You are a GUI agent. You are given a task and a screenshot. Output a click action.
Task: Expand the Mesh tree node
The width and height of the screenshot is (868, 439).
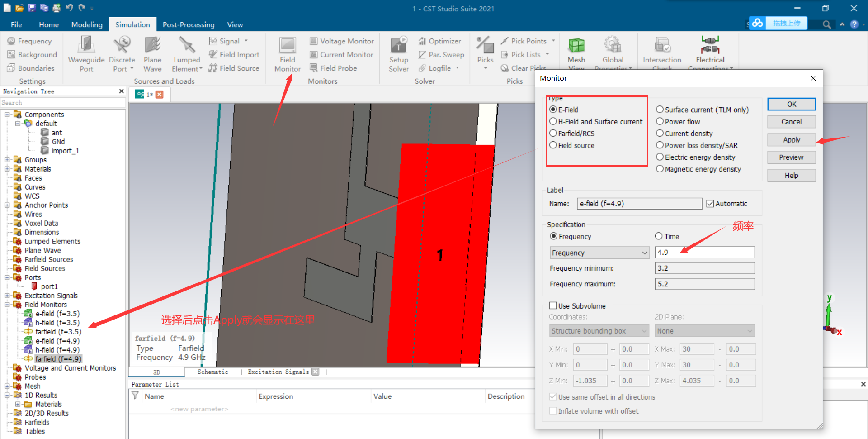click(7, 386)
